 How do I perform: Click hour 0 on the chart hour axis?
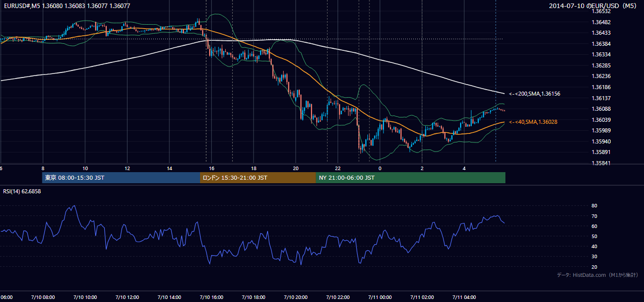click(x=380, y=168)
